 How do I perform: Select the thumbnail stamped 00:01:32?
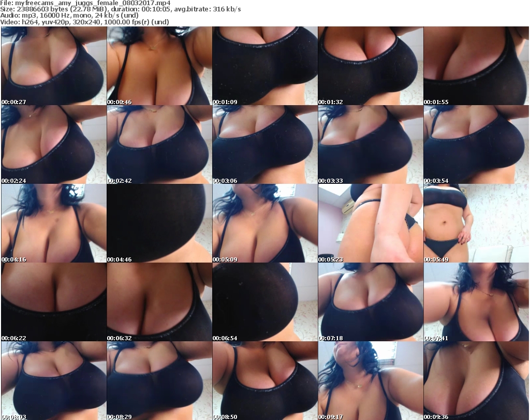[x=371, y=66]
